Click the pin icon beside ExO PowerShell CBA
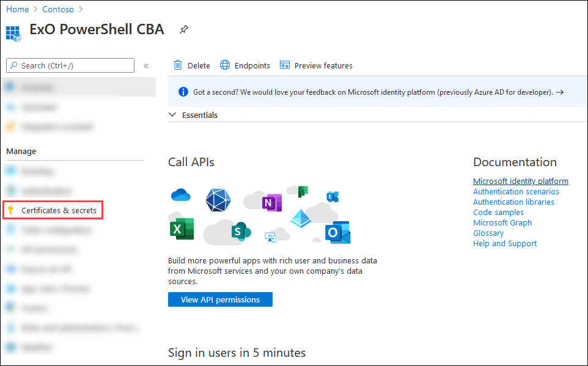588x366 pixels. (184, 29)
